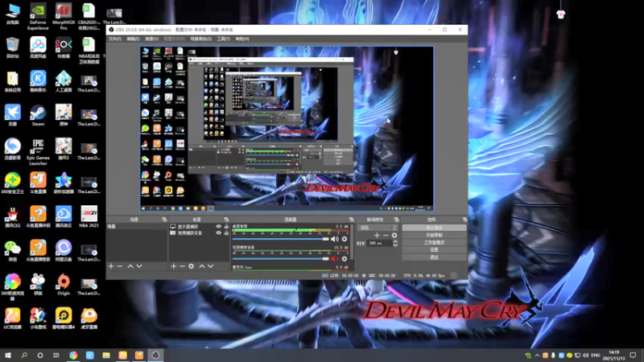Move the scene down in the Scenes panel
This screenshot has width=644, height=362.
point(139,266)
